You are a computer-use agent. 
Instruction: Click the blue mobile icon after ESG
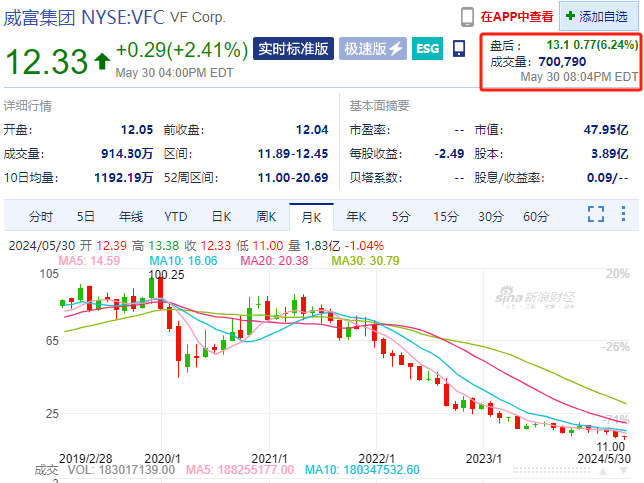click(459, 48)
